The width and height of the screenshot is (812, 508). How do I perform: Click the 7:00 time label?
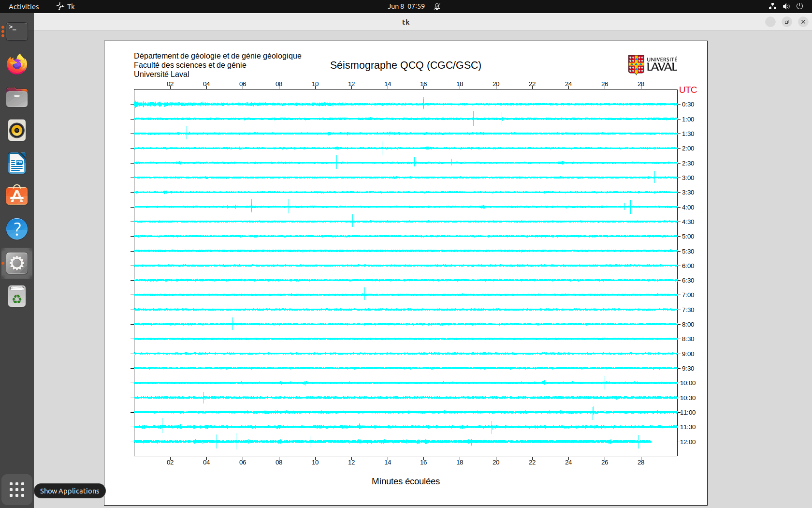(688, 295)
